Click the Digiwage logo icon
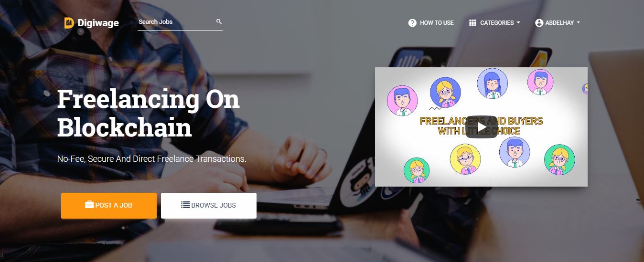Viewport: 644px width, 262px height. pos(69,23)
